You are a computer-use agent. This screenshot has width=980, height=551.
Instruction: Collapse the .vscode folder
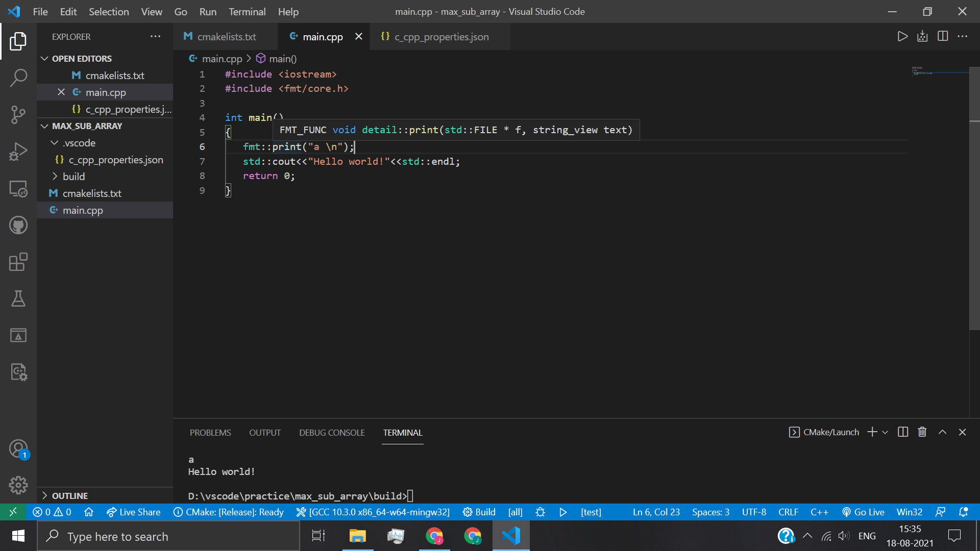pos(55,143)
